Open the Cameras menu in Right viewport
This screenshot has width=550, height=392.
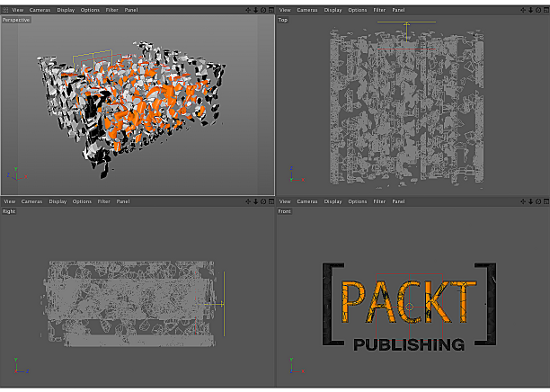point(32,201)
